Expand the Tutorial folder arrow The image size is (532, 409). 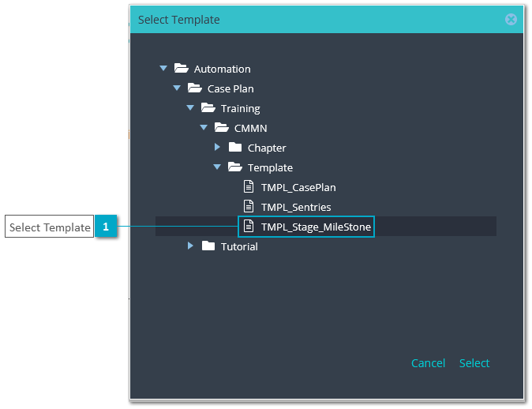click(190, 246)
